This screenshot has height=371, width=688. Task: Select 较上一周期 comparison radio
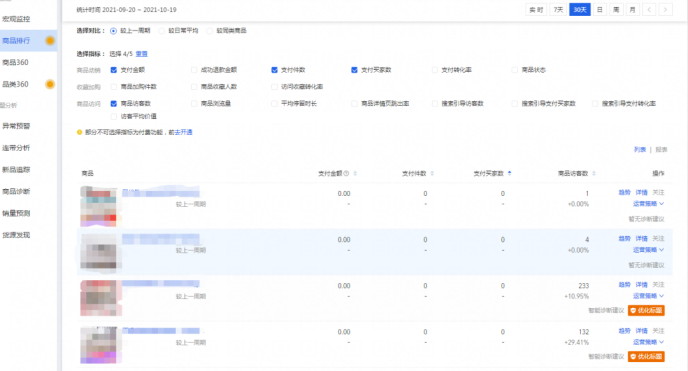[x=113, y=31]
